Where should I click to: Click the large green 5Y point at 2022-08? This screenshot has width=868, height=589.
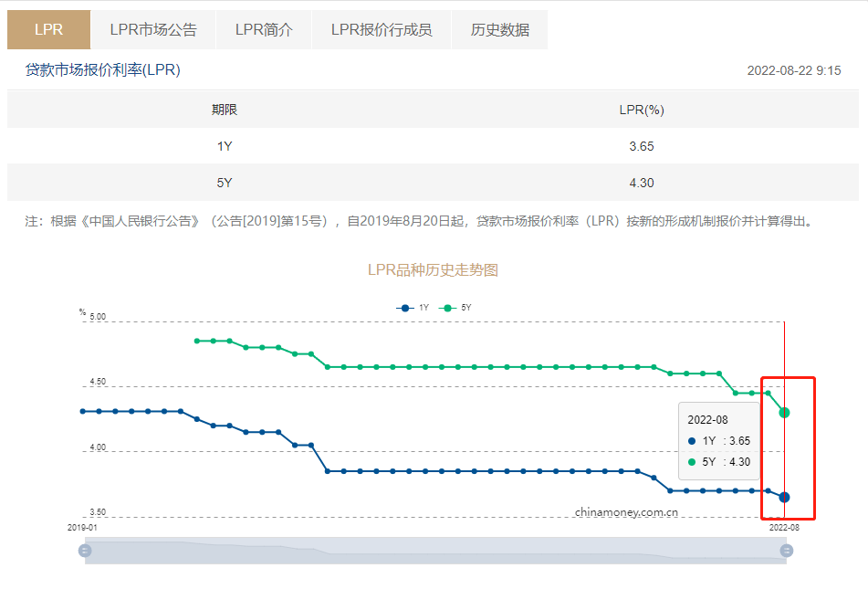784,413
